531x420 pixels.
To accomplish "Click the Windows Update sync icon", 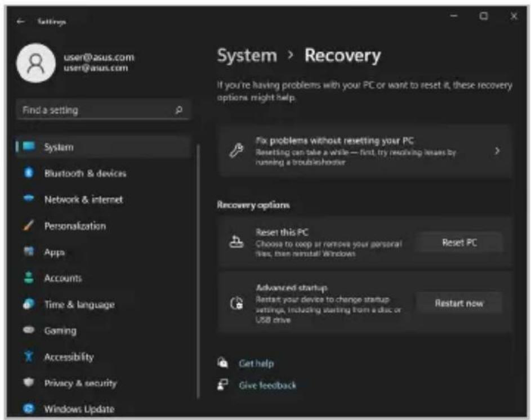I will [29, 409].
